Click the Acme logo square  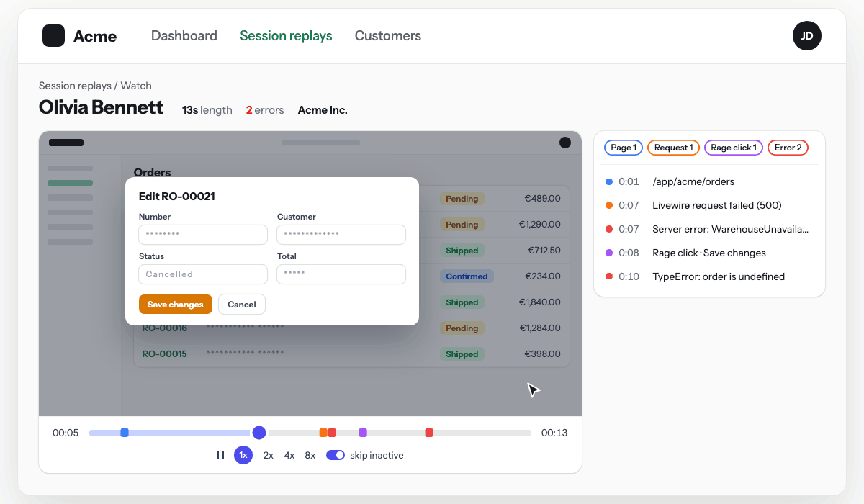click(x=54, y=35)
